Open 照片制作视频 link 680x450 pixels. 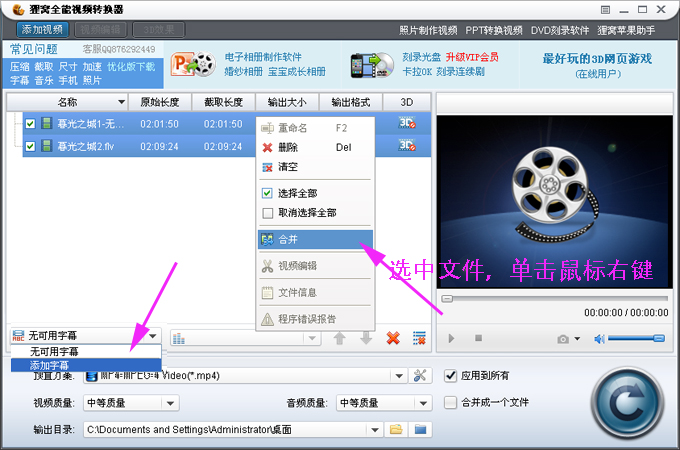pyautogui.click(x=428, y=30)
